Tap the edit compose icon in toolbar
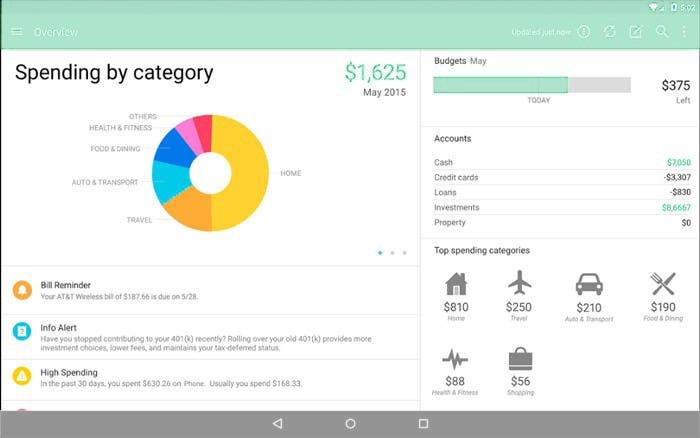This screenshot has width=700, height=438. (x=635, y=32)
